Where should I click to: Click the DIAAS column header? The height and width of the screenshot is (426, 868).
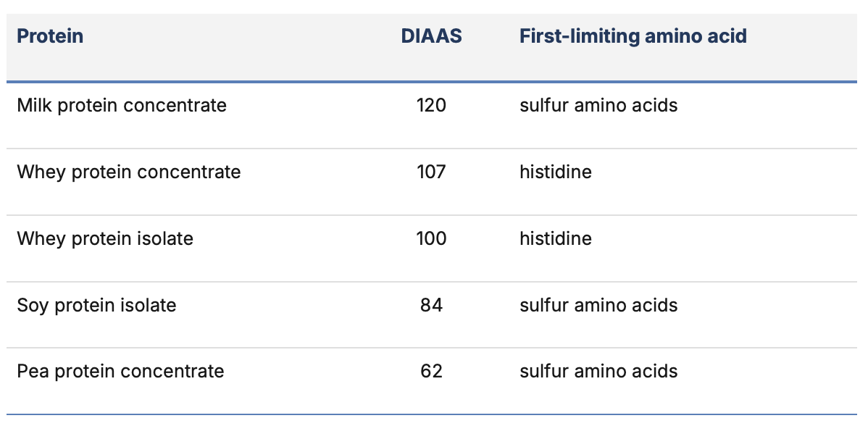point(431,36)
